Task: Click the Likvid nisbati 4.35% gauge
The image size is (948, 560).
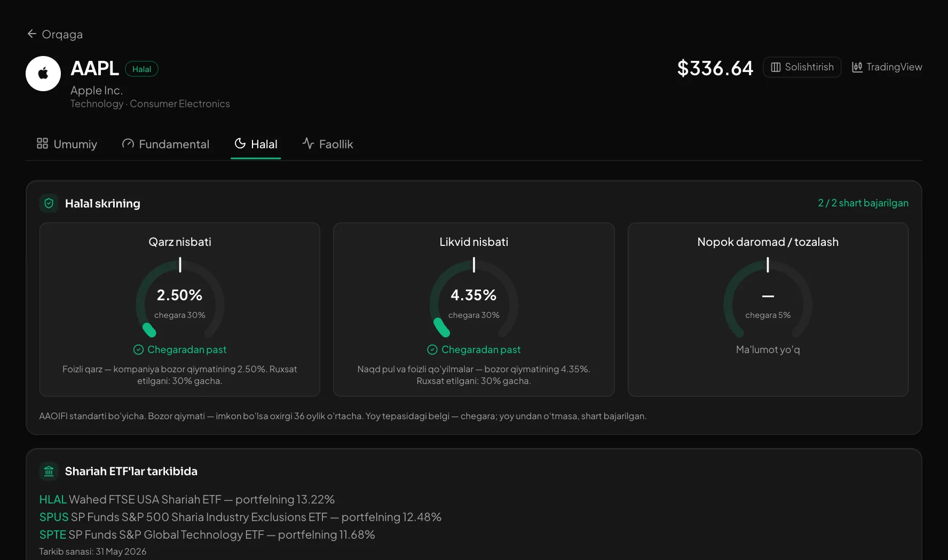Action: [x=474, y=298]
